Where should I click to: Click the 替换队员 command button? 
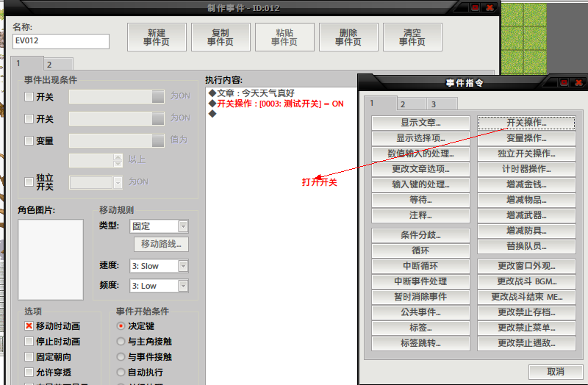click(x=526, y=246)
